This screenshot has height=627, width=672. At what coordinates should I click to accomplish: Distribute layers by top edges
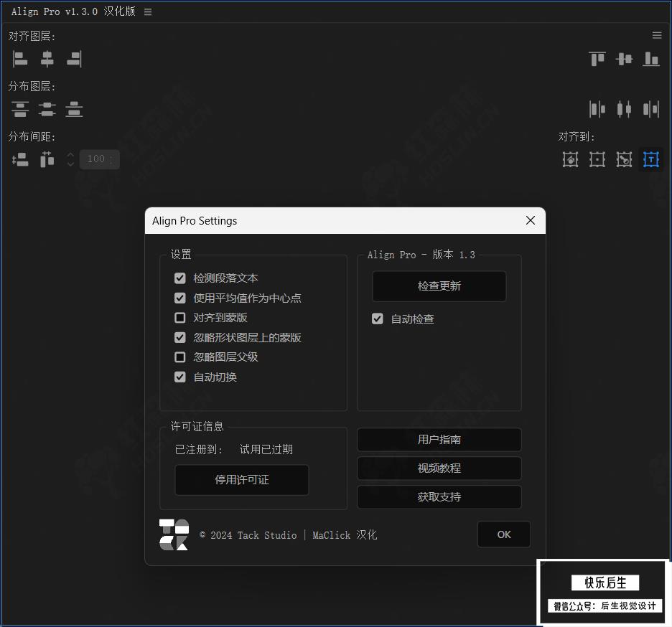click(x=19, y=109)
